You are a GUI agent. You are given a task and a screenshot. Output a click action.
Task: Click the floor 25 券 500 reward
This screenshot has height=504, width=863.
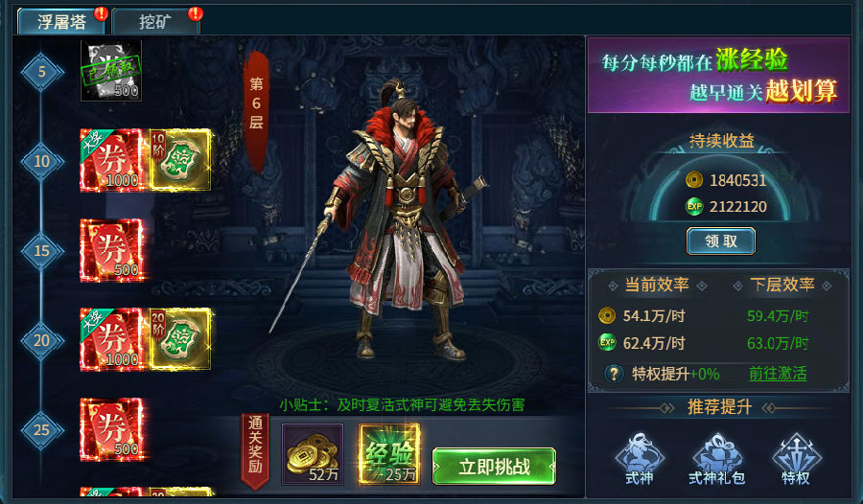pos(112,429)
